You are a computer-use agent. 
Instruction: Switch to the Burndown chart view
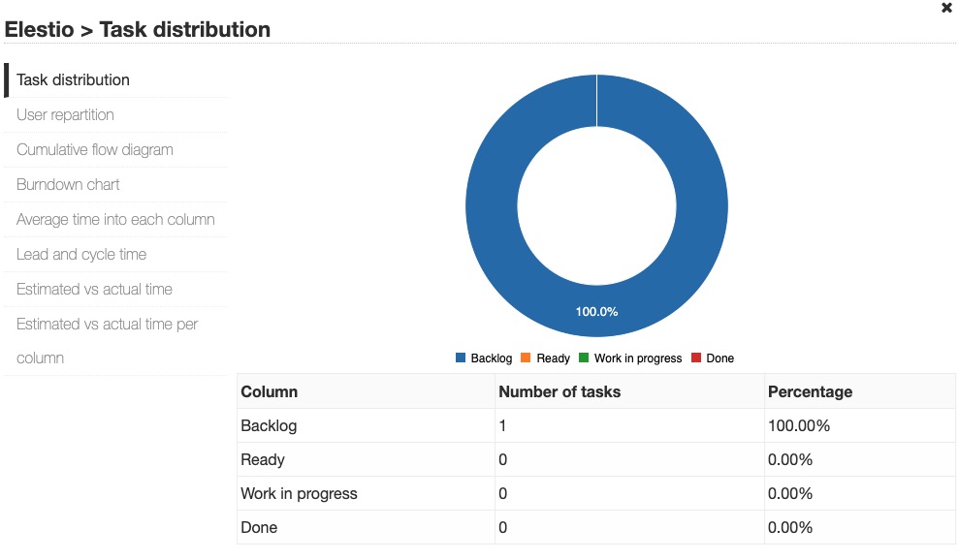[68, 184]
